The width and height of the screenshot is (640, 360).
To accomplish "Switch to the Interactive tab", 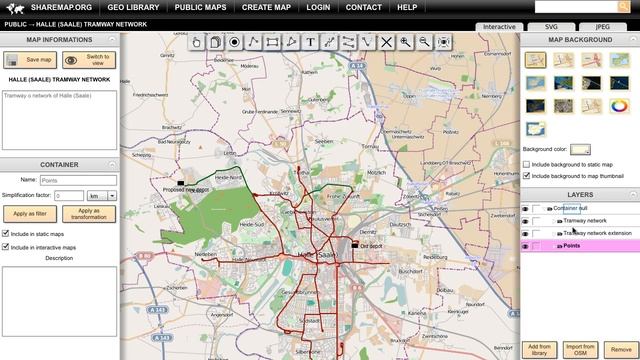I will [x=499, y=27].
